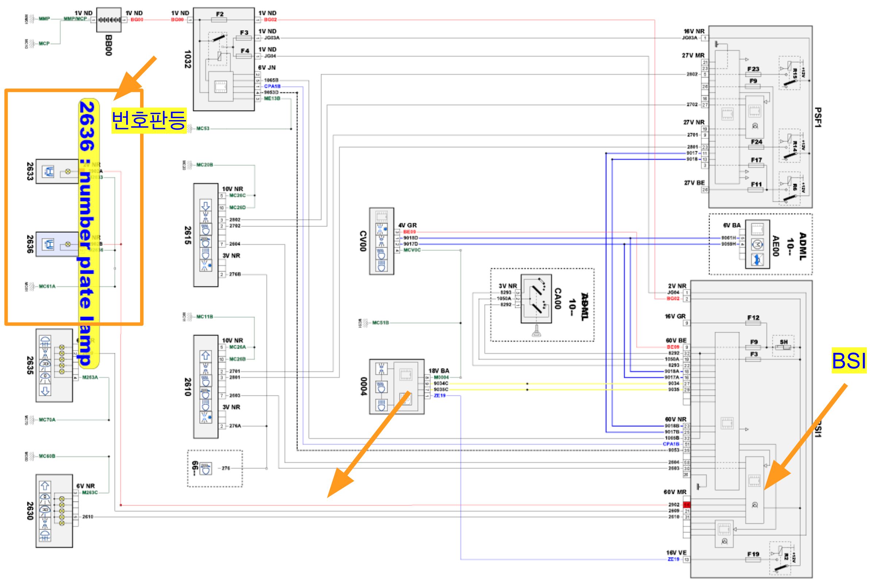Select the 2636 lamp component icon
This screenshot has height=588, width=896.
pyautogui.click(x=48, y=244)
